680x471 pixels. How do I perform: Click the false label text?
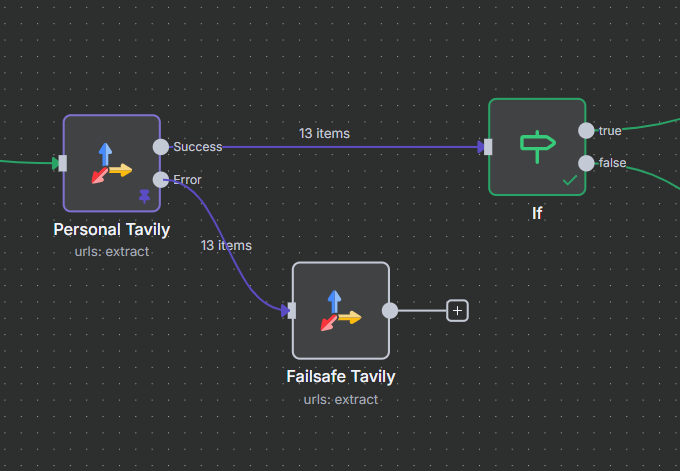pyautogui.click(x=612, y=163)
